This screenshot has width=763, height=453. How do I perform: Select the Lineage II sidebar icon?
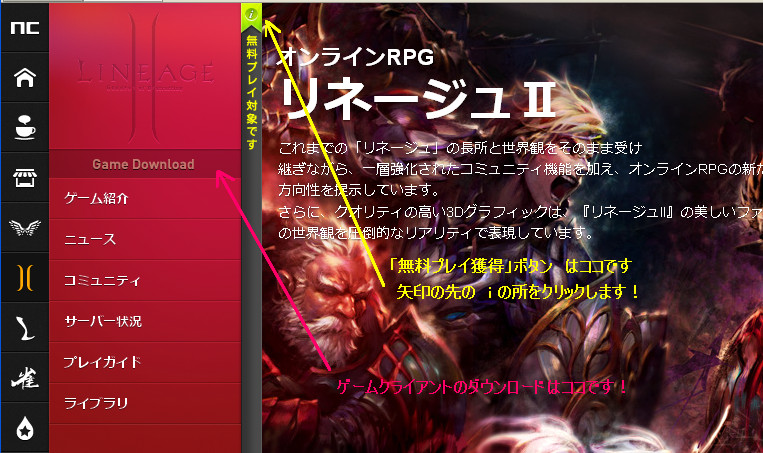click(25, 278)
